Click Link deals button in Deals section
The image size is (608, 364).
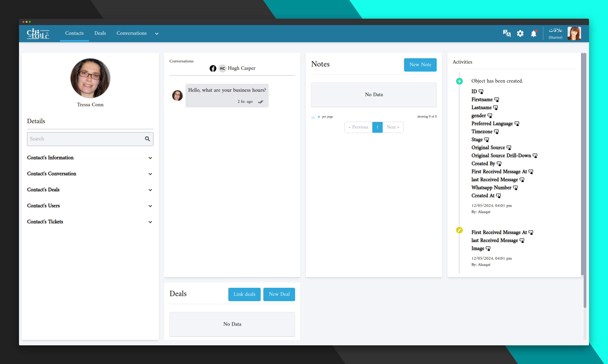pyautogui.click(x=244, y=294)
